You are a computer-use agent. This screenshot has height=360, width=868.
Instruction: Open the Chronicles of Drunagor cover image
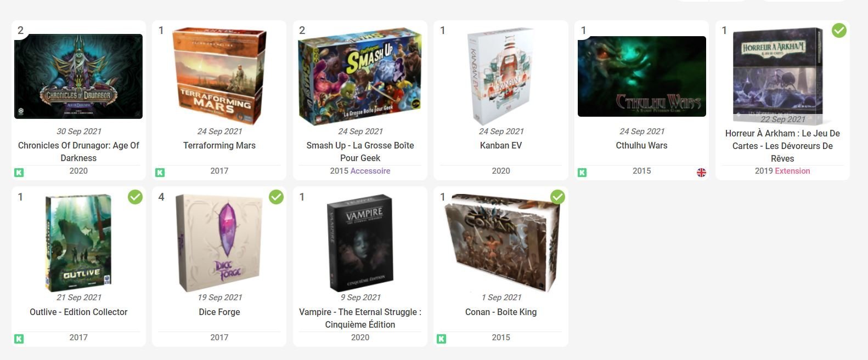point(78,76)
